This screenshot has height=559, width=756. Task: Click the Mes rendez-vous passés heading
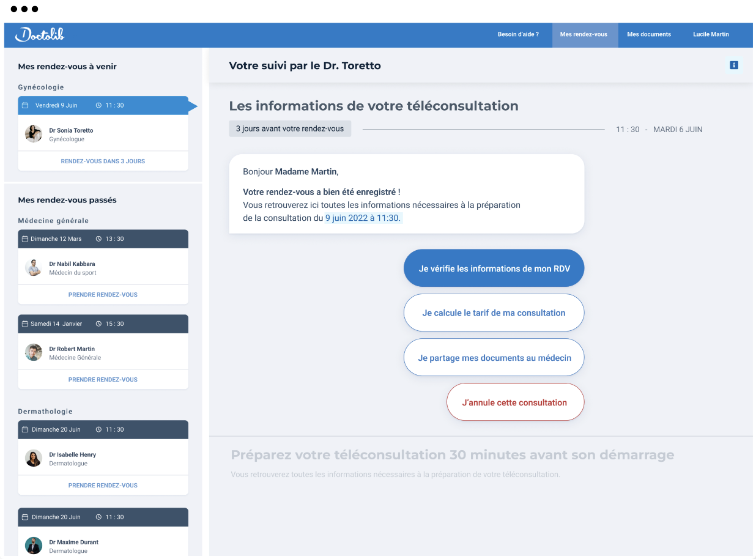67,200
